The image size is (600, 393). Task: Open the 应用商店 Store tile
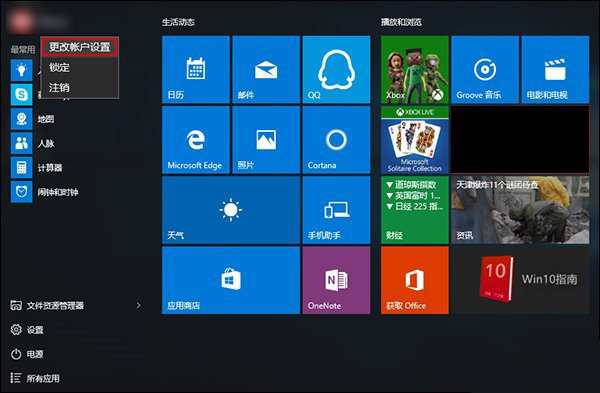231,280
